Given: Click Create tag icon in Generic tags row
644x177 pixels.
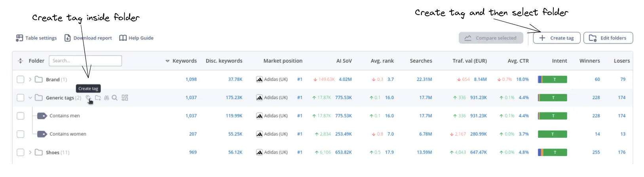Looking at the screenshot, I should 88,98.
